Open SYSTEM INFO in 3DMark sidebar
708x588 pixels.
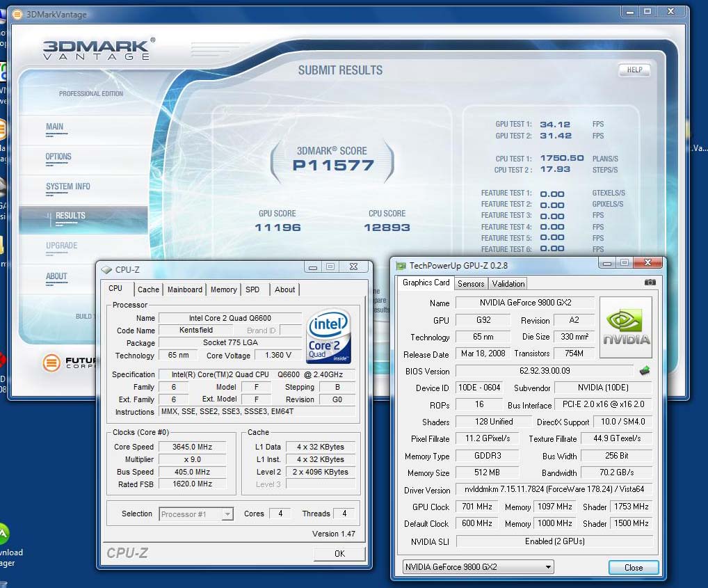click(67, 186)
